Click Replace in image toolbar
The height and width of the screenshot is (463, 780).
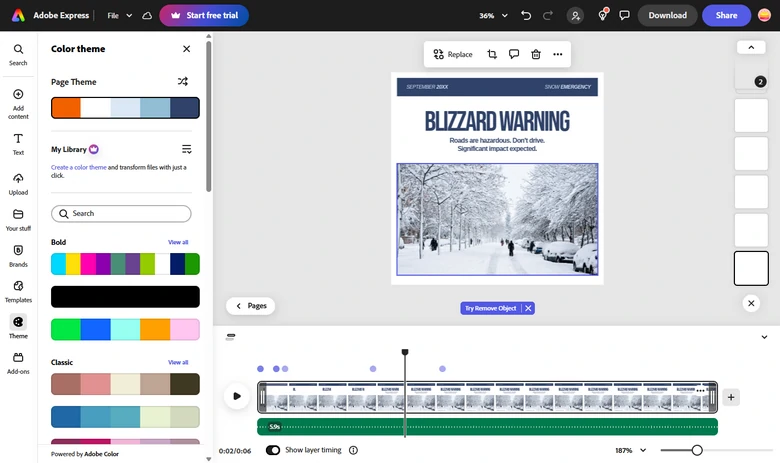coord(453,54)
